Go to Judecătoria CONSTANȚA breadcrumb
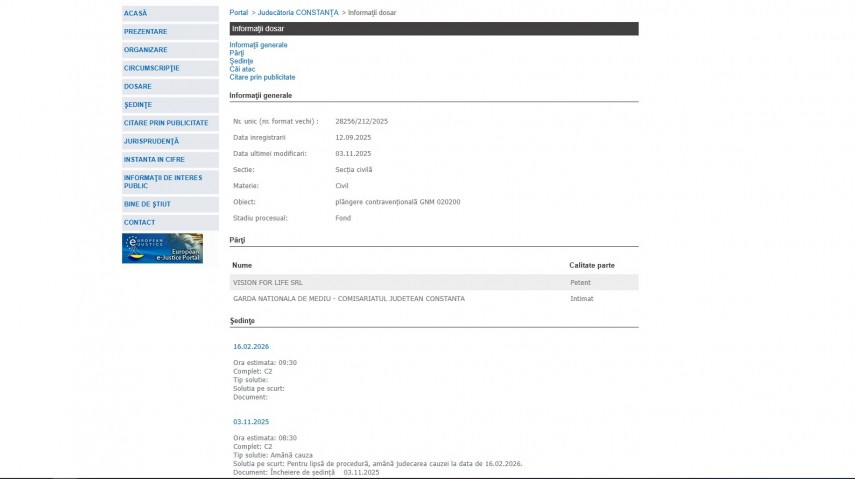Screen dimensions: 855x479 (297, 12)
